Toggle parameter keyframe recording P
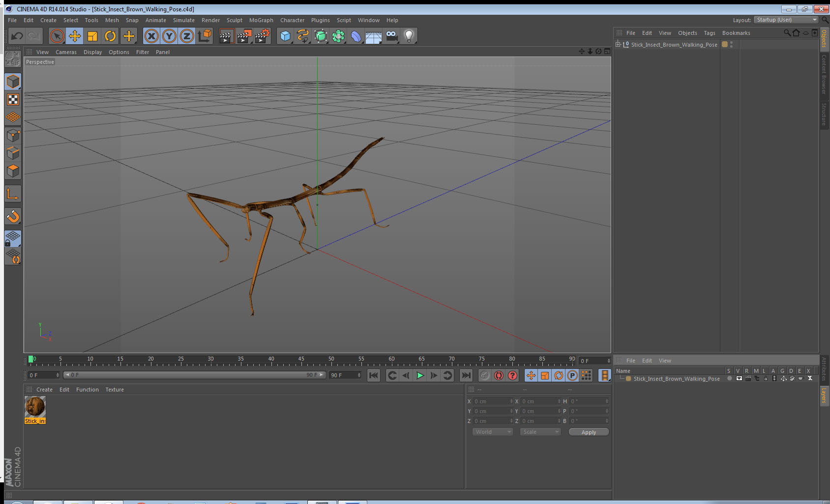This screenshot has height=504, width=830. click(572, 375)
